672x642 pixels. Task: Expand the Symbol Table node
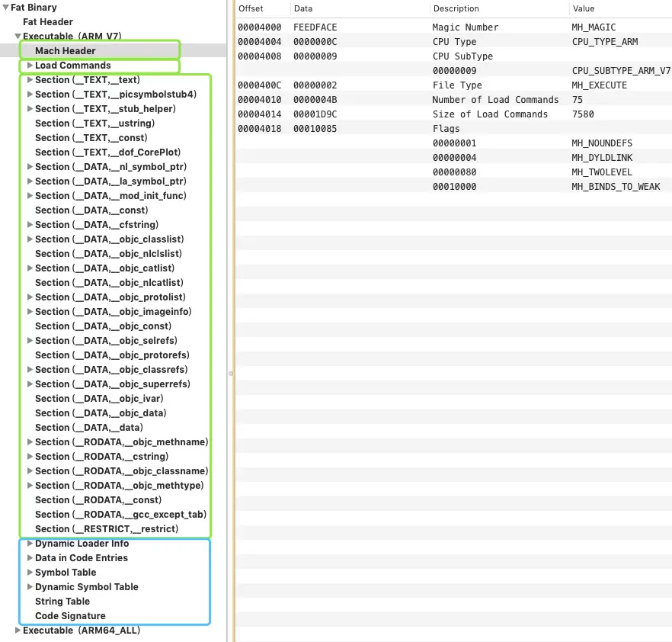tap(30, 573)
